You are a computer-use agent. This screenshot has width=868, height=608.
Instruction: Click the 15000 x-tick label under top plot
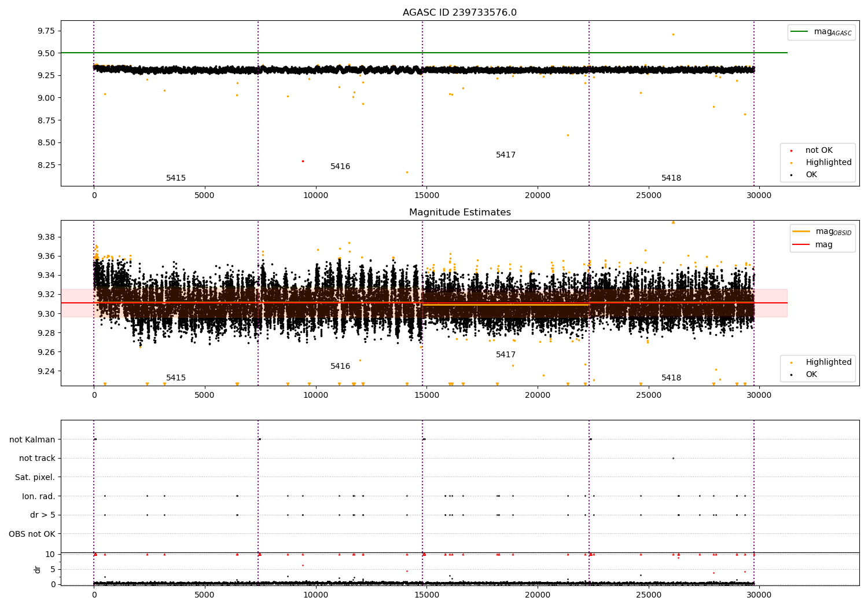click(426, 196)
